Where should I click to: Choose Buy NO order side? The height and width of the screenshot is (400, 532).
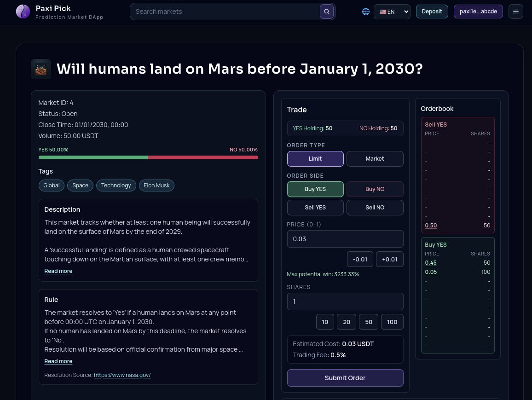point(375,189)
